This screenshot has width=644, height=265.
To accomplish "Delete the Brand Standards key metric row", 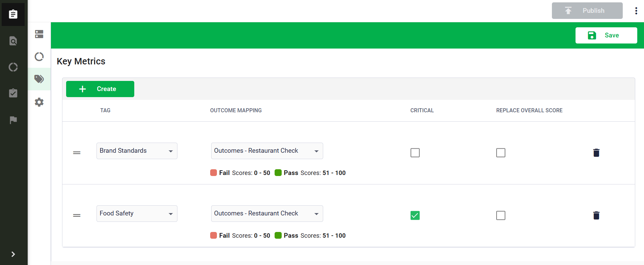I will (596, 153).
